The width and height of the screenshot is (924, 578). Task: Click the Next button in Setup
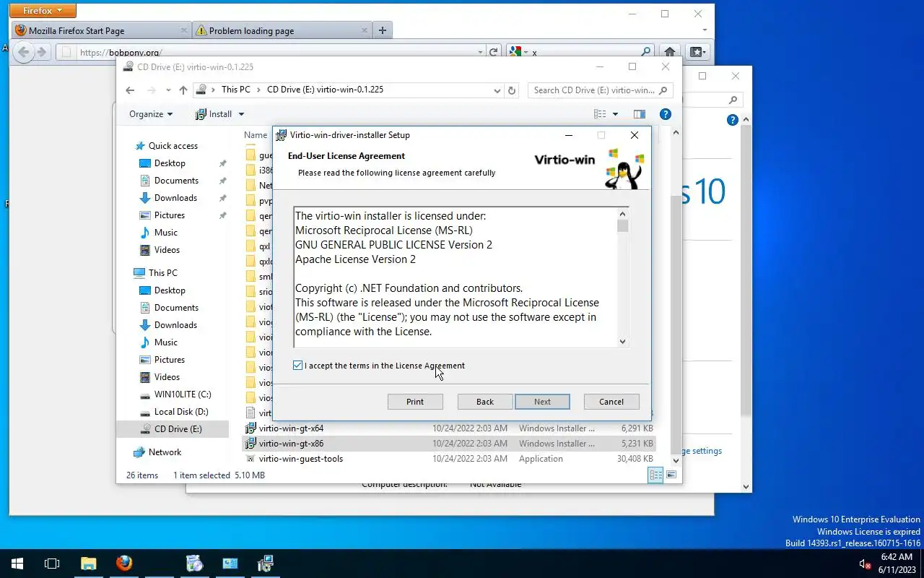point(542,402)
